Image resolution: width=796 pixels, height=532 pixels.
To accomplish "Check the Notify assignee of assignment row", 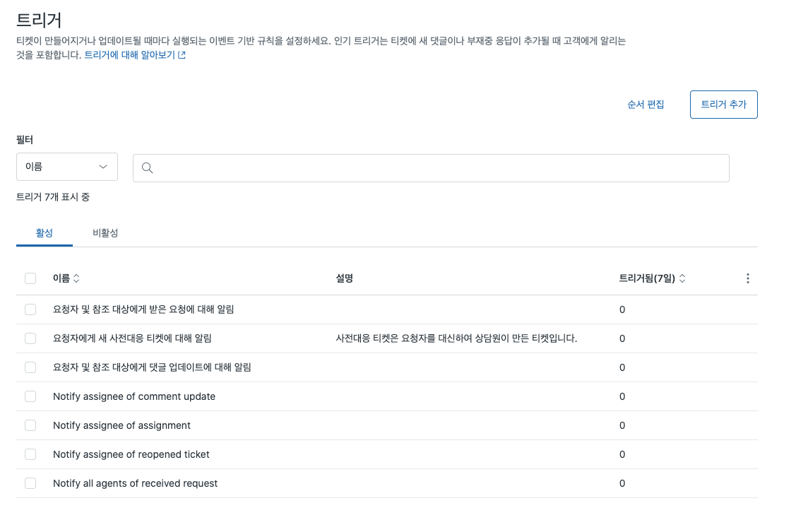I will coord(30,425).
